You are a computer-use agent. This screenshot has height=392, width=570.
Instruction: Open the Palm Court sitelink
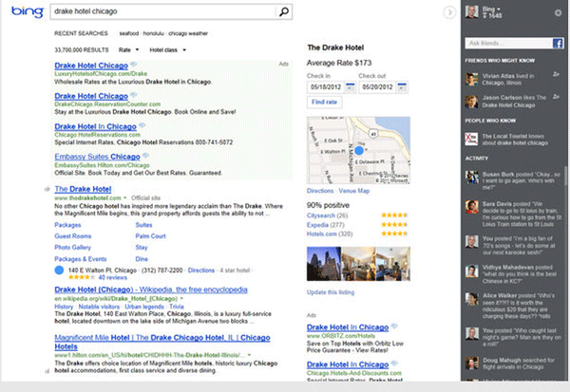tap(150, 236)
